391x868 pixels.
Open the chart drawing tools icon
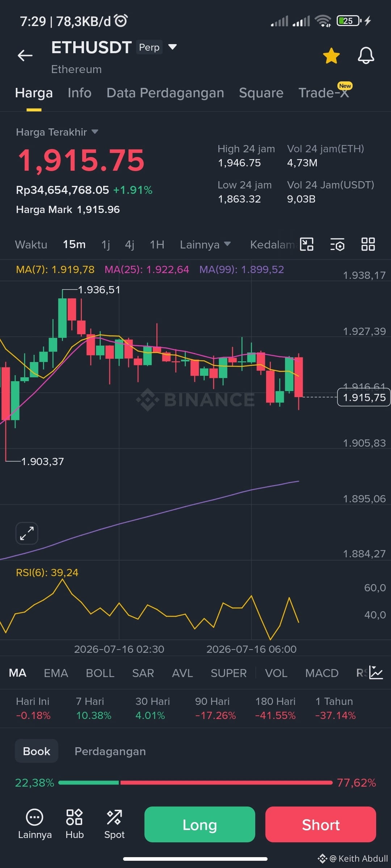click(307, 244)
